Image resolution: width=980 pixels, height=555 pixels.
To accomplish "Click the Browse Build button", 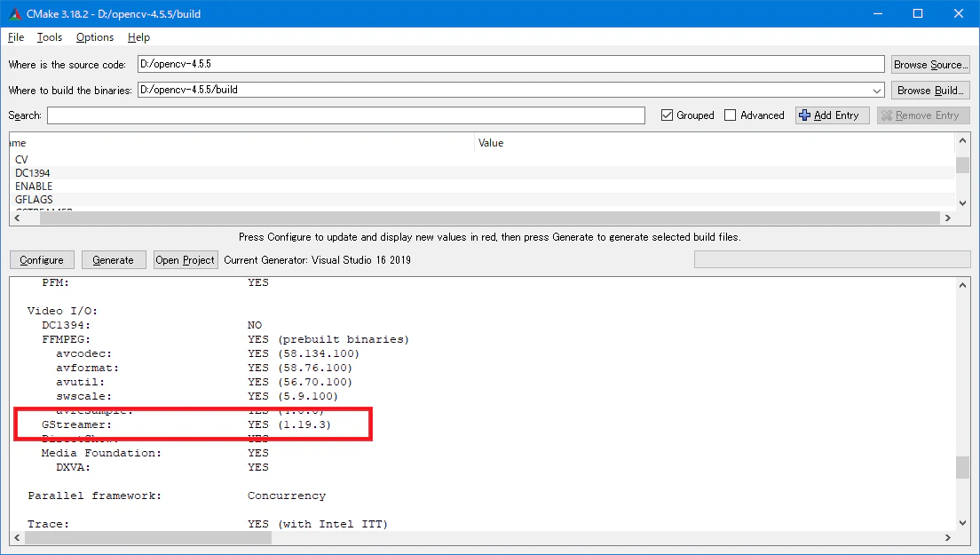I will click(x=930, y=90).
